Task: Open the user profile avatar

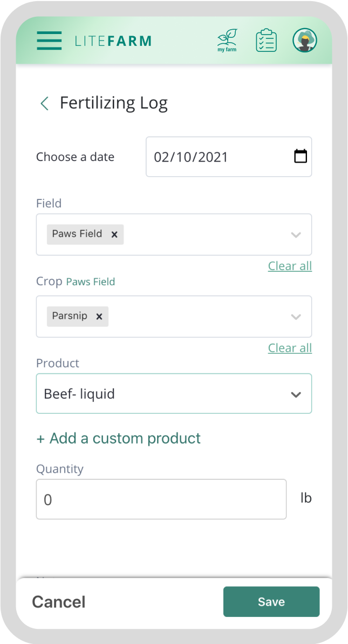Action: pyautogui.click(x=305, y=41)
